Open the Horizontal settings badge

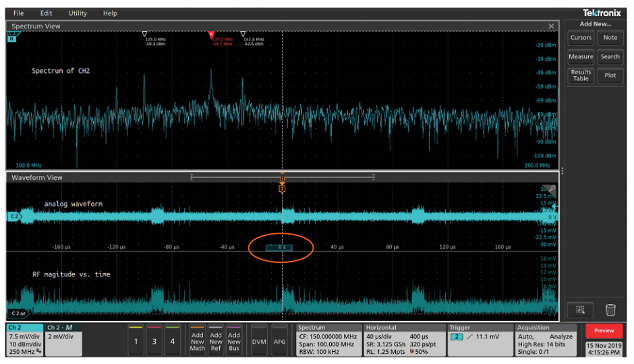tap(404, 340)
